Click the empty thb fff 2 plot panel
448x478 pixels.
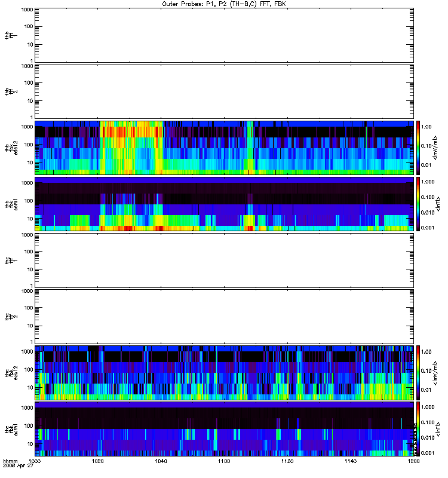224,91
